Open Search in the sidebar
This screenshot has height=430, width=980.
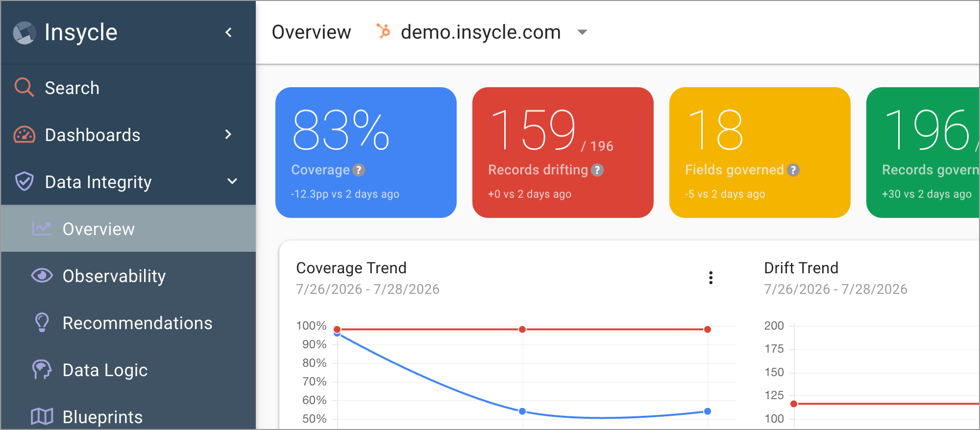[128, 88]
